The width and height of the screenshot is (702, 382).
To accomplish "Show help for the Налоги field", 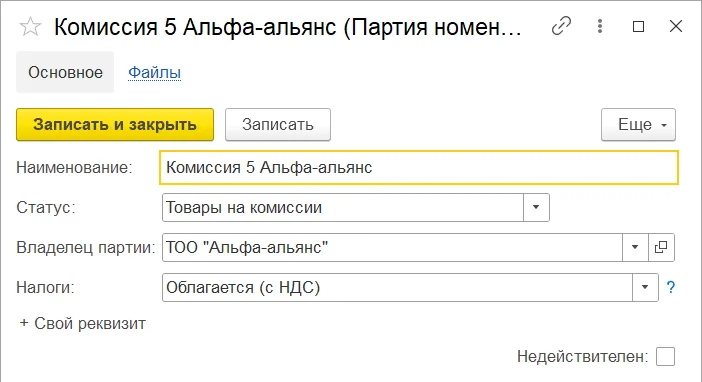I will 671,287.
